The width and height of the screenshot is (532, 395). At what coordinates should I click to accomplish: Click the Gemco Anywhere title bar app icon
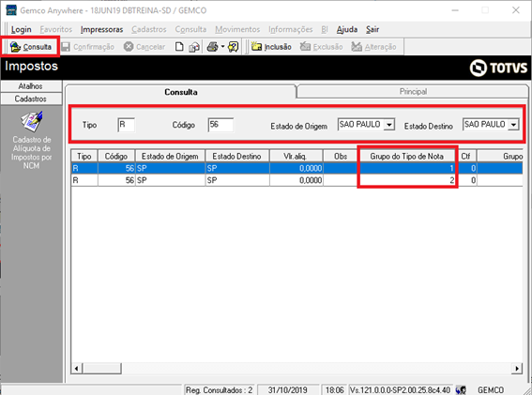[11, 10]
